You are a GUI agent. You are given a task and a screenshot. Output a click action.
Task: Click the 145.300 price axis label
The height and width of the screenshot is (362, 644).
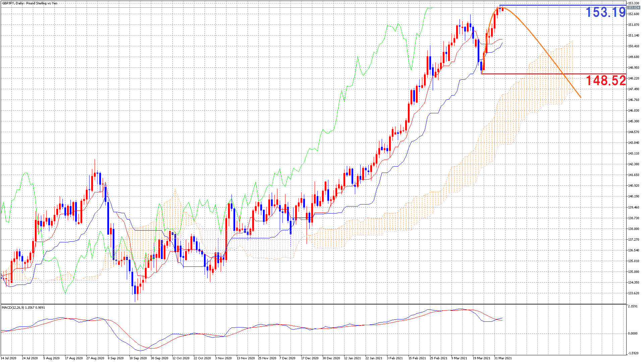[634, 121]
